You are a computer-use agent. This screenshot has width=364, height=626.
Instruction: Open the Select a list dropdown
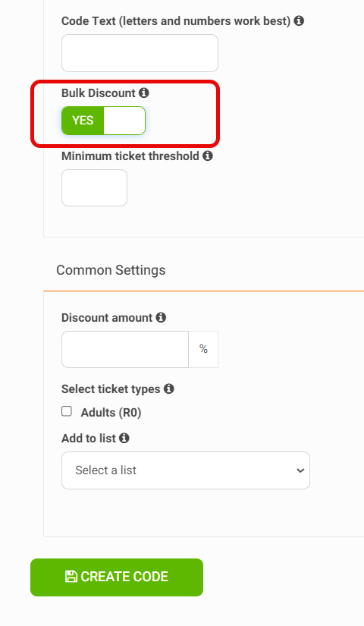click(x=186, y=470)
